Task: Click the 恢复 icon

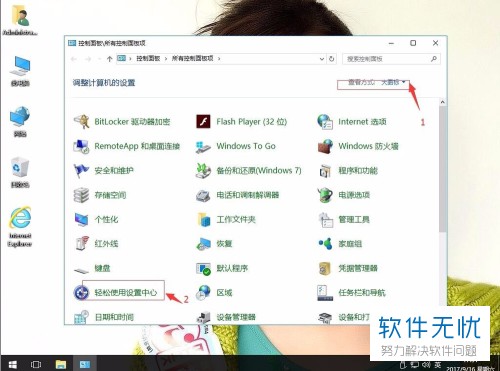Action: click(x=203, y=244)
